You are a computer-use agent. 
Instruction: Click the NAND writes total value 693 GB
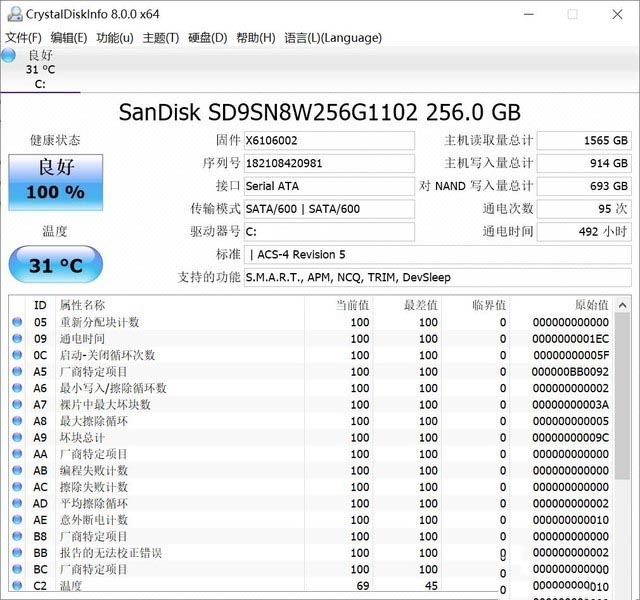click(x=584, y=187)
